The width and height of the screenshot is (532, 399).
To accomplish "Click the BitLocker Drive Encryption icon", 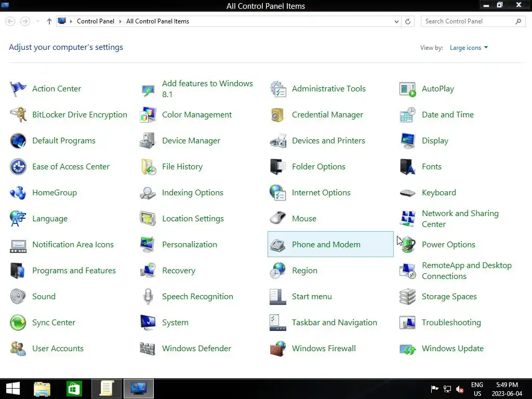I will point(18,115).
